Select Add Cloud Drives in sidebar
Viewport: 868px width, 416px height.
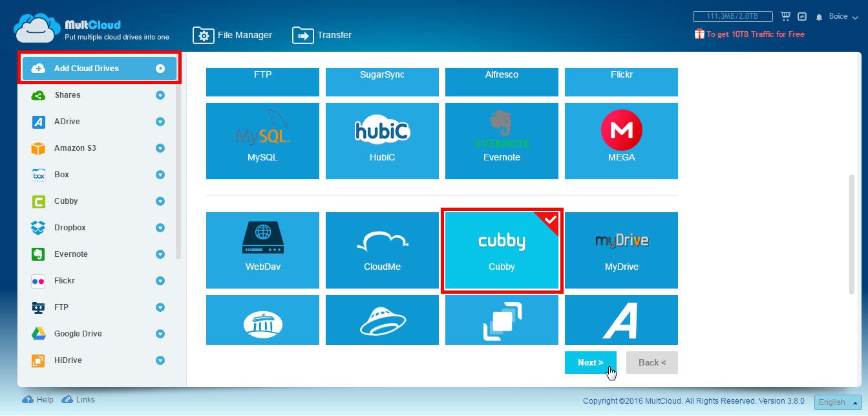(x=99, y=69)
